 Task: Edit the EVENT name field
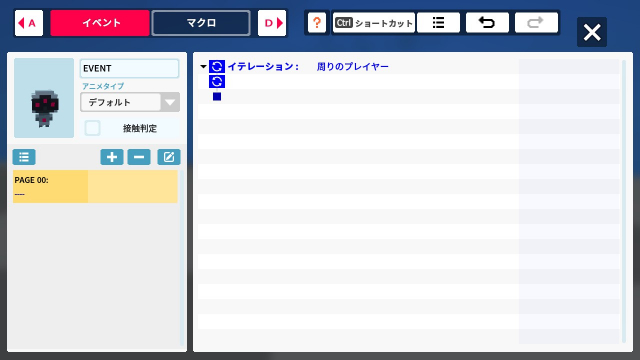pos(129,68)
